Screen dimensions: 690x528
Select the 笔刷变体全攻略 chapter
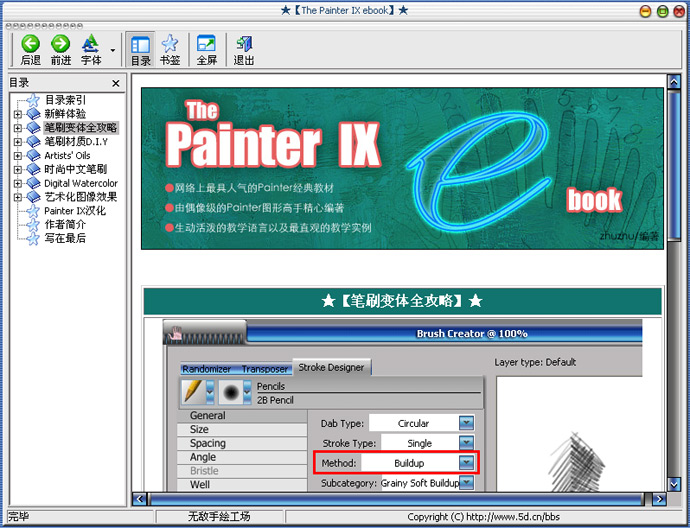pos(81,128)
